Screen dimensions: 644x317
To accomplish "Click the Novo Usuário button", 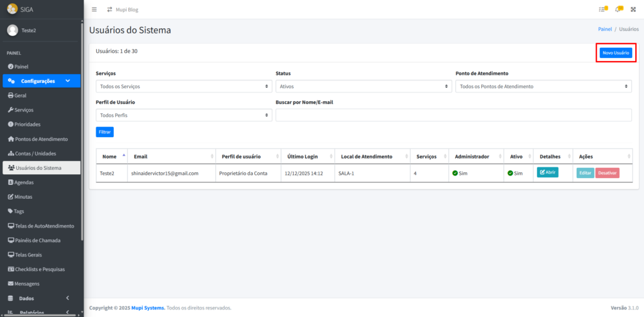I will point(616,53).
